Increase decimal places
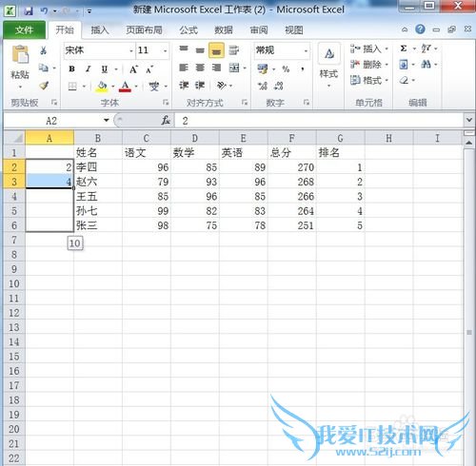Screen dimensions: 476x466 tap(263, 86)
